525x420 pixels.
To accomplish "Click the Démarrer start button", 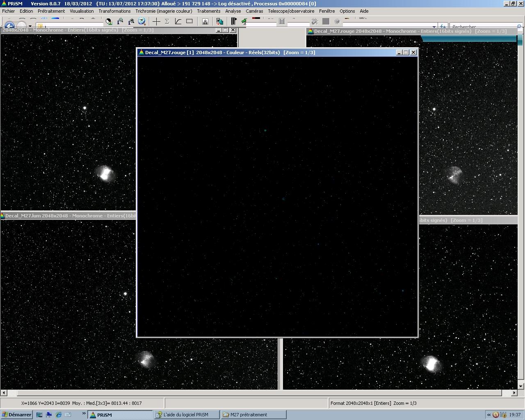I will pyautogui.click(x=16, y=415).
